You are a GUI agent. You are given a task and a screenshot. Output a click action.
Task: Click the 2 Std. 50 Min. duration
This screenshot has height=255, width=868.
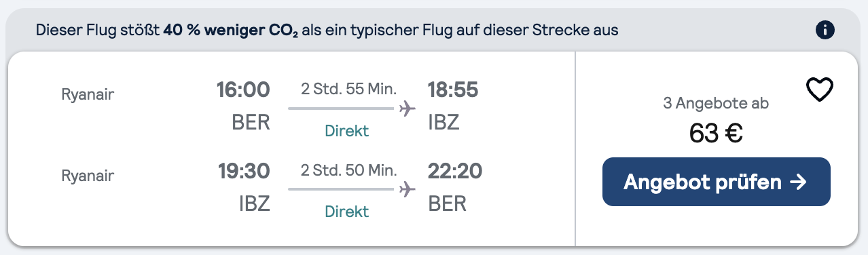pyautogui.click(x=349, y=170)
